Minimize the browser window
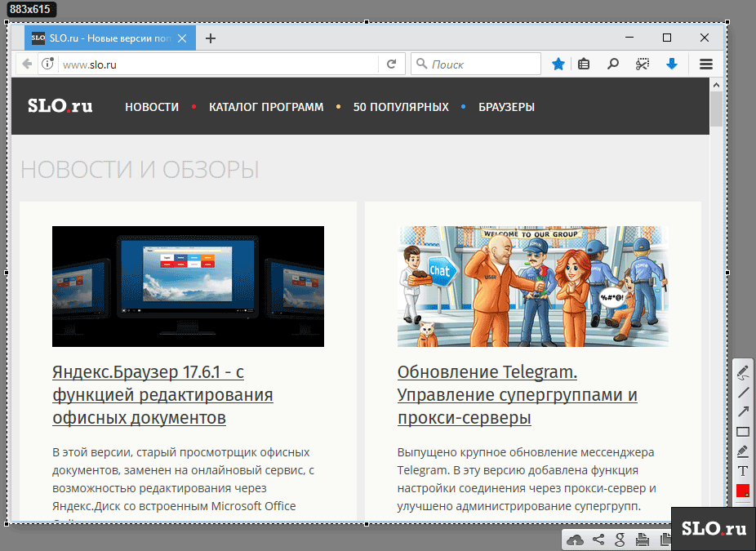The height and width of the screenshot is (551, 756). [x=629, y=38]
